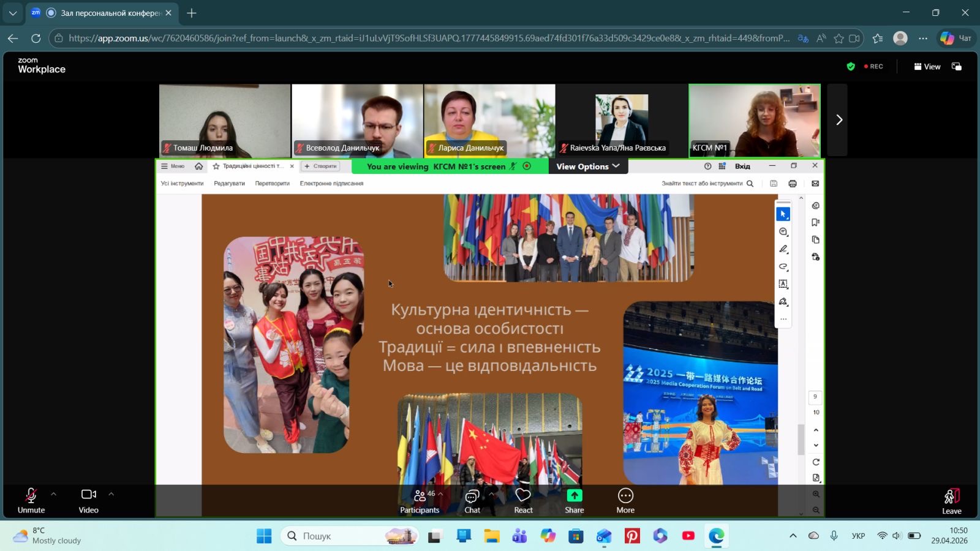Open Copilot app from taskbar
This screenshot has width=980, height=551.
click(x=548, y=536)
